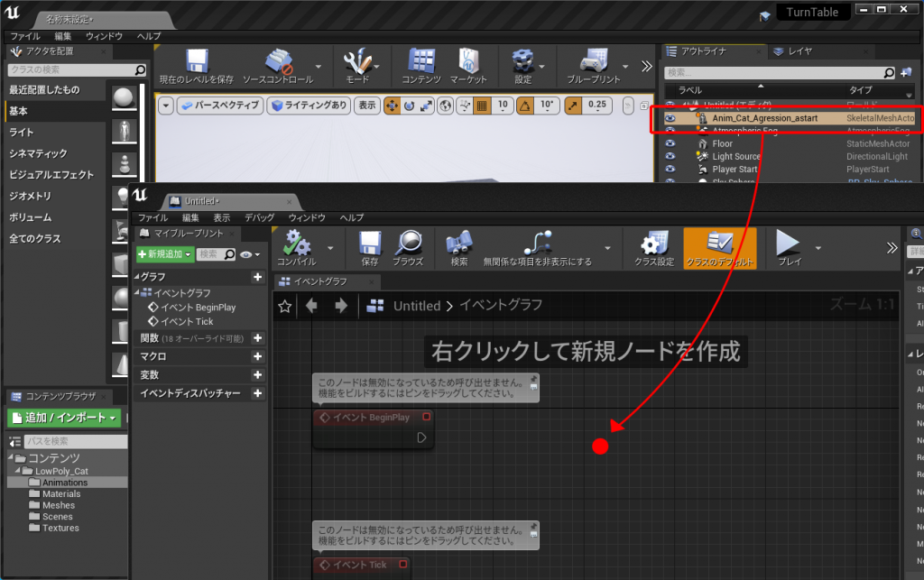Viewport: 924px width, 580px height.
Task: Open view options eye dropdown in My Blueprint
Action: pos(250,255)
